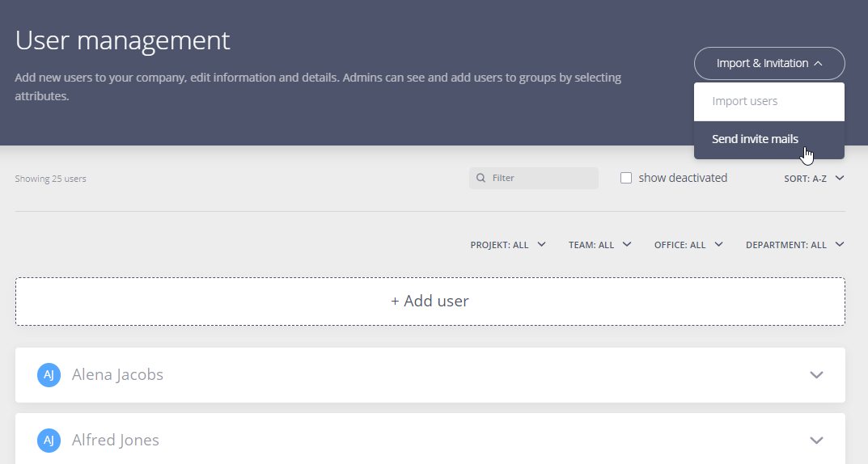The height and width of the screenshot is (464, 868).
Task: Click the magnifier icon in Filter
Action: 481,178
